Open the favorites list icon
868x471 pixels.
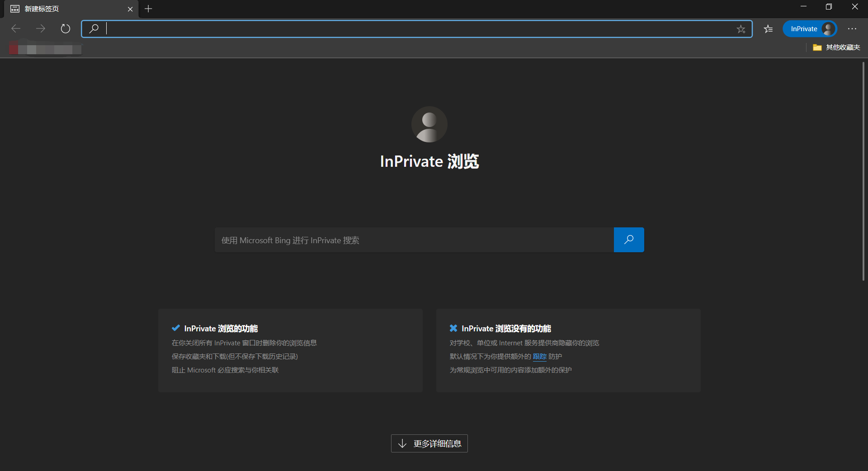pyautogui.click(x=768, y=29)
